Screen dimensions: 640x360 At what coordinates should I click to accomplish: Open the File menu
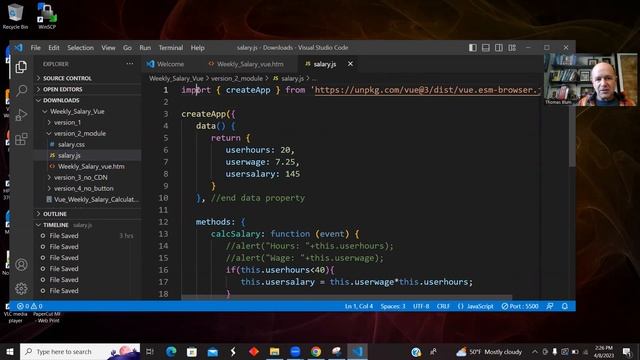click(36, 48)
